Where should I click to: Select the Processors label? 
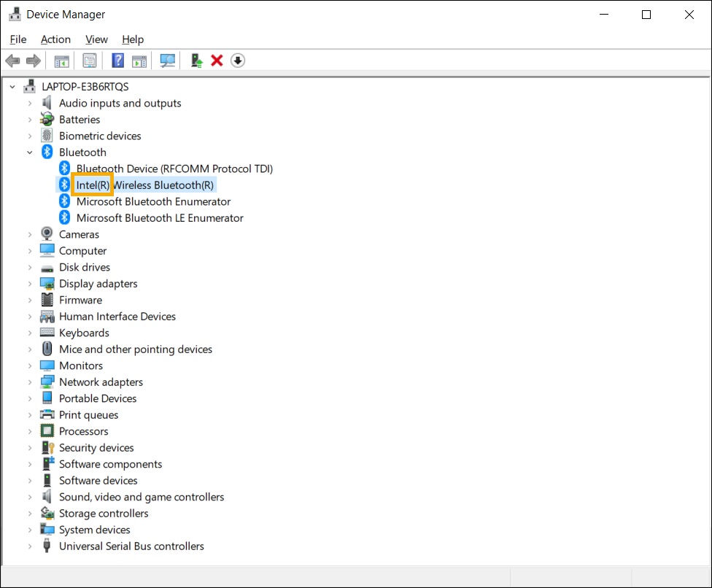(x=84, y=431)
